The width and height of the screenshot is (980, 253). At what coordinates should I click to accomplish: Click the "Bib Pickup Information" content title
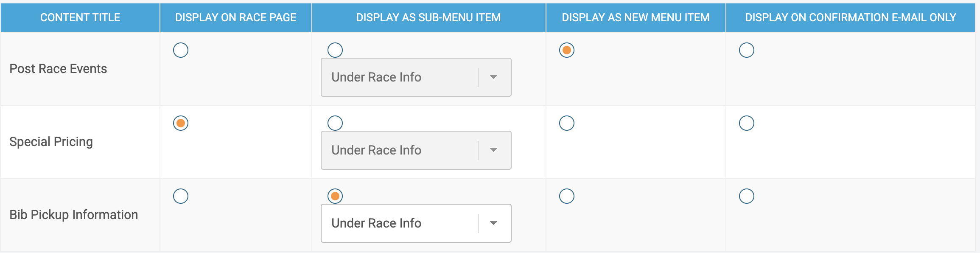pos(74,214)
